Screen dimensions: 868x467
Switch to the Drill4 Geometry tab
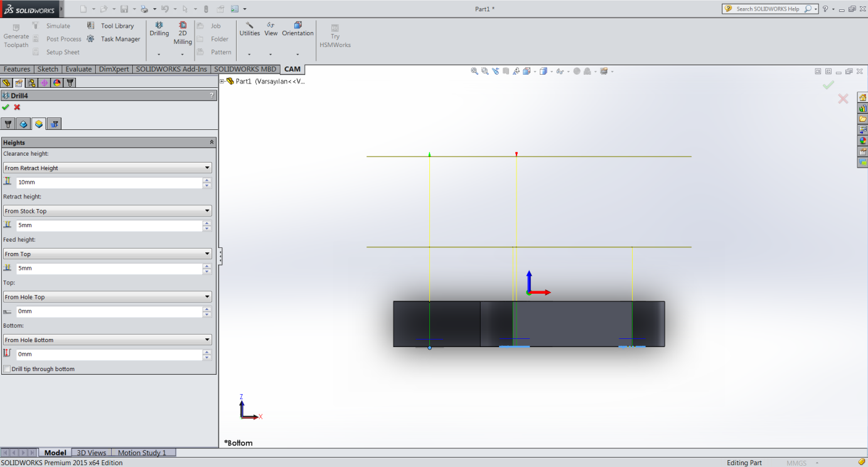click(23, 124)
